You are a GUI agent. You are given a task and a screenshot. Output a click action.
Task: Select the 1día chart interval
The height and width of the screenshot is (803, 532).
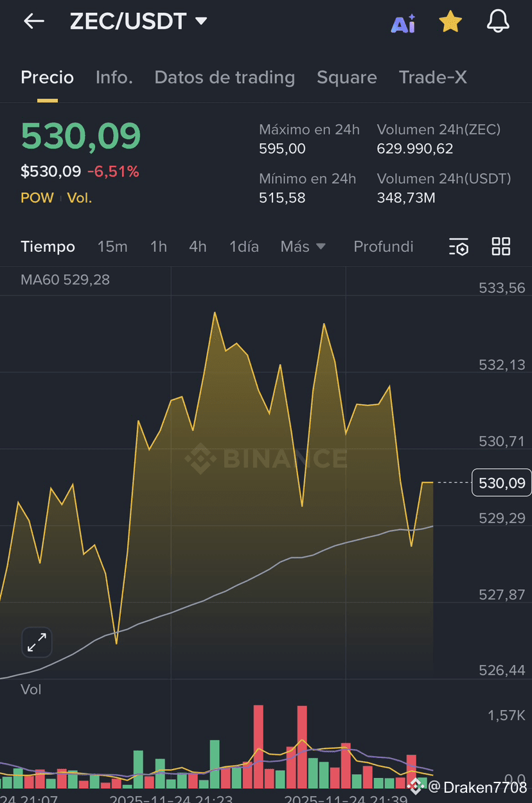pos(244,247)
